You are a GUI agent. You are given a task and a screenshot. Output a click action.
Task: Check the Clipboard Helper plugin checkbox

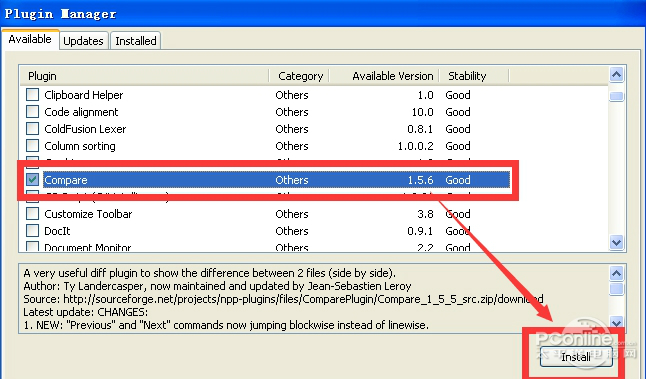coord(33,95)
